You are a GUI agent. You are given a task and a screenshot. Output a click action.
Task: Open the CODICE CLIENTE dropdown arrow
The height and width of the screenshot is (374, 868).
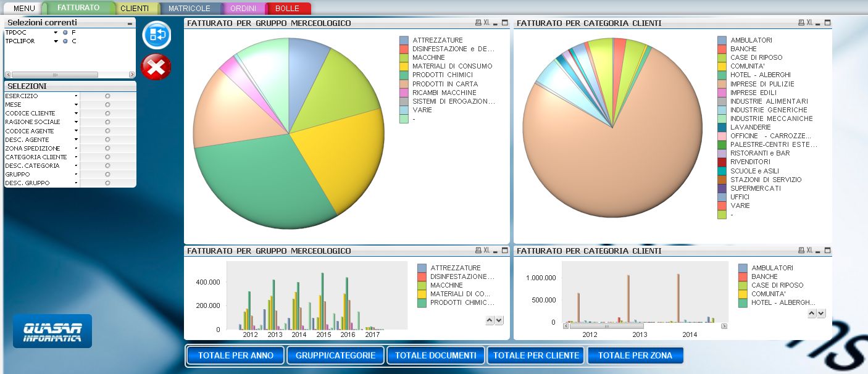[x=76, y=114]
